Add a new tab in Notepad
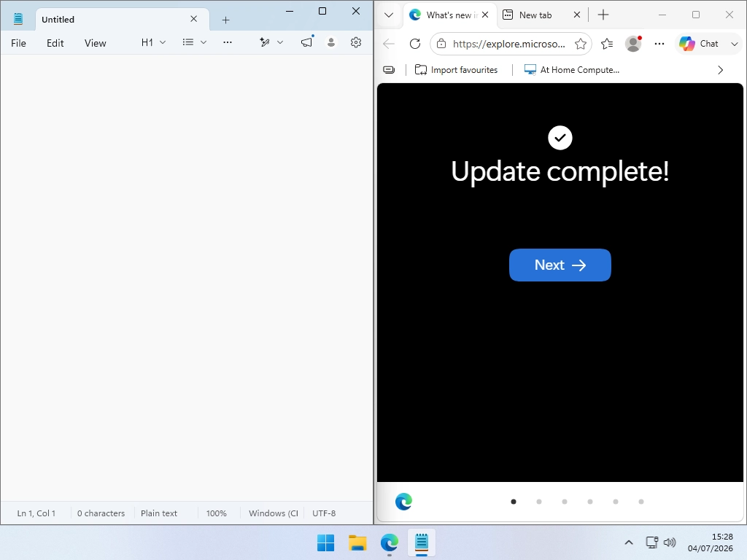The height and width of the screenshot is (560, 747). 226,20
